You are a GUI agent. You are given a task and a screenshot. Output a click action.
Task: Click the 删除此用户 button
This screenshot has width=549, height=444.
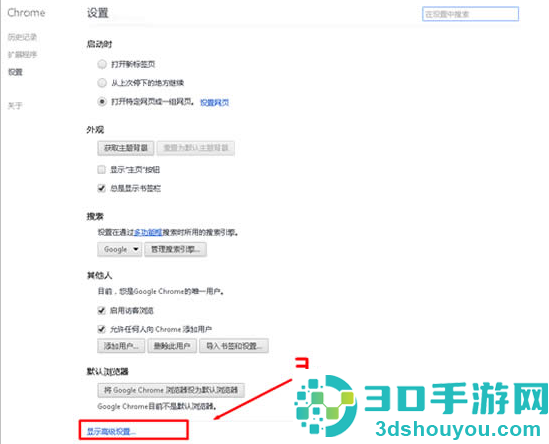pos(172,346)
